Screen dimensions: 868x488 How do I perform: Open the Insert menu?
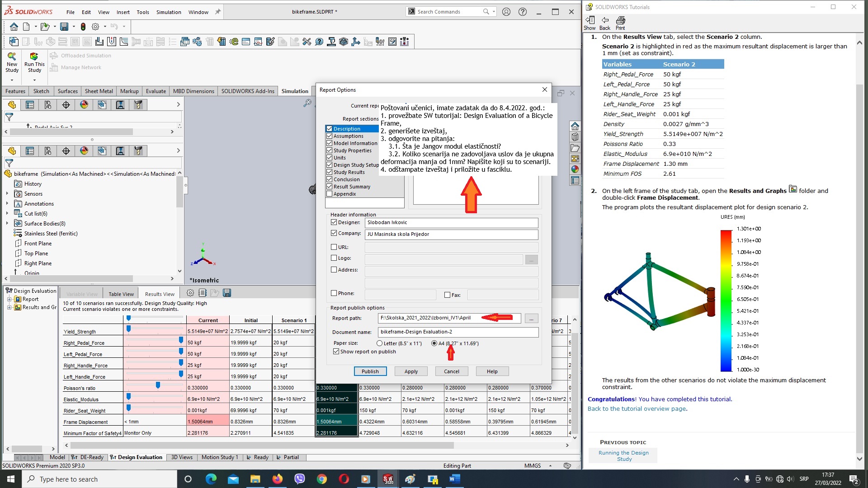click(123, 12)
